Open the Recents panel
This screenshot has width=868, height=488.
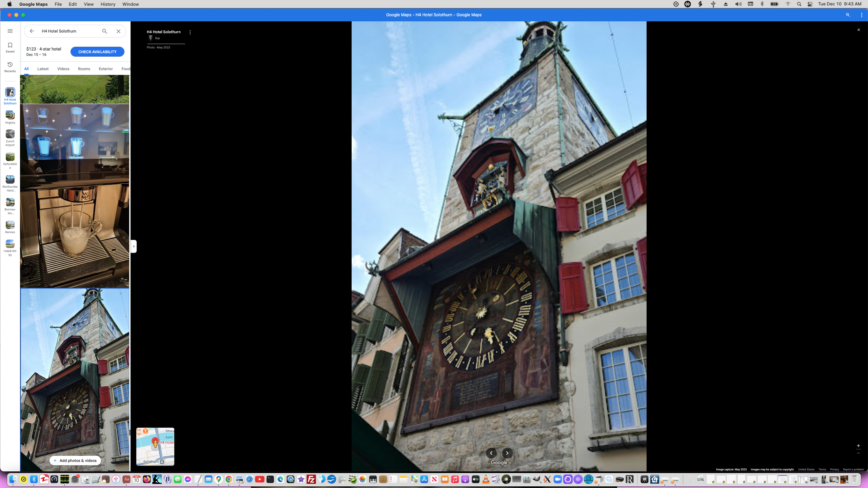click(x=10, y=66)
